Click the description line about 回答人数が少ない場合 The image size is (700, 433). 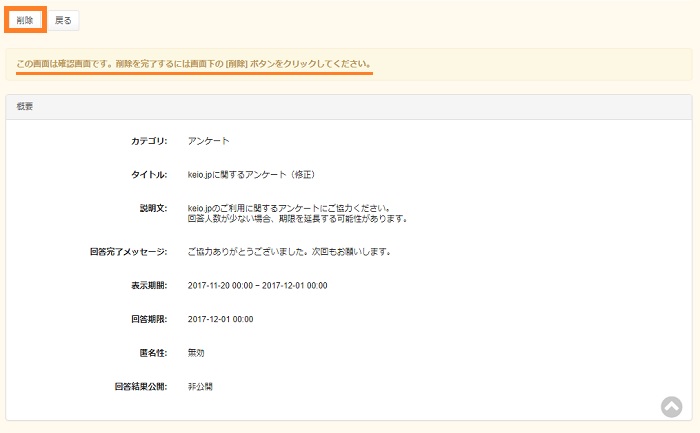(297, 218)
